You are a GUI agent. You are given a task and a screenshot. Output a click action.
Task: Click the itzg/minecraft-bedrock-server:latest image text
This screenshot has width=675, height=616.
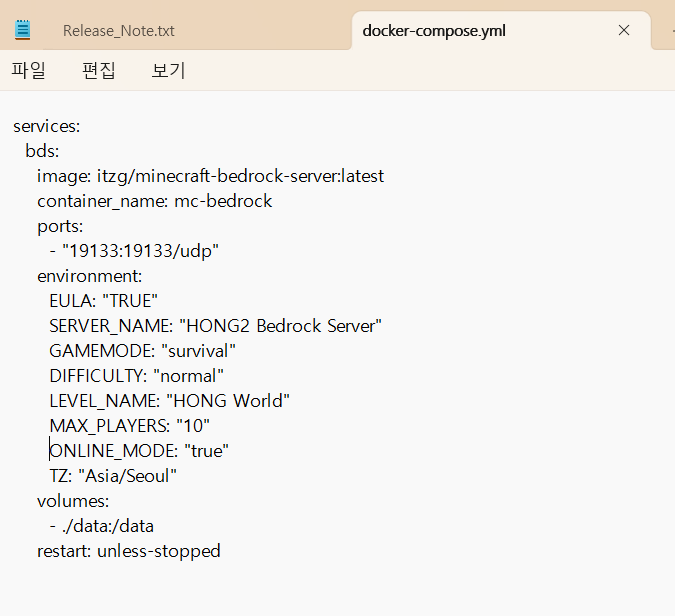pyautogui.click(x=240, y=176)
